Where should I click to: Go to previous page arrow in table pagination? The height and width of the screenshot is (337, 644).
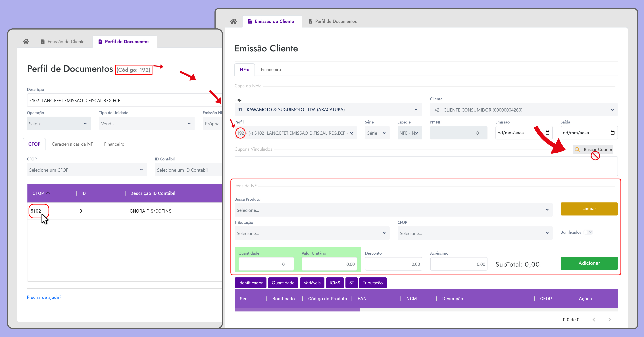click(594, 319)
